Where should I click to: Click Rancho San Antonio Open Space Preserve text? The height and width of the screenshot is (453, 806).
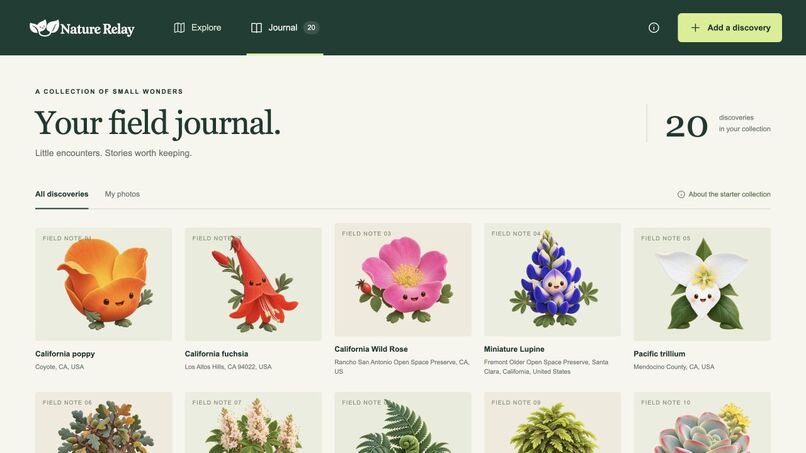[x=401, y=367]
